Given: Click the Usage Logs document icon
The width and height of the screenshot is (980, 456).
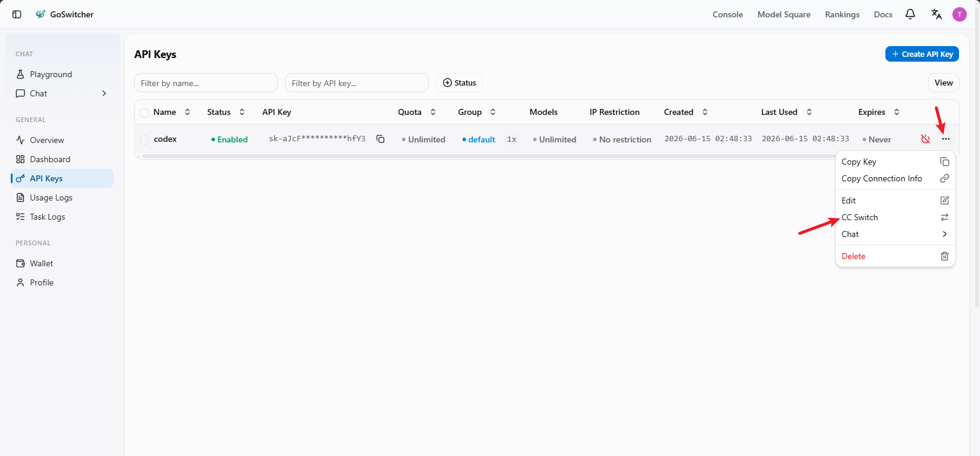Looking at the screenshot, I should [x=20, y=197].
